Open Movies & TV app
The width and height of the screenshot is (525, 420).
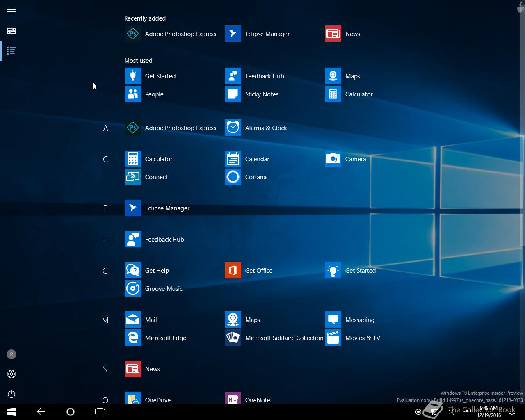click(353, 338)
